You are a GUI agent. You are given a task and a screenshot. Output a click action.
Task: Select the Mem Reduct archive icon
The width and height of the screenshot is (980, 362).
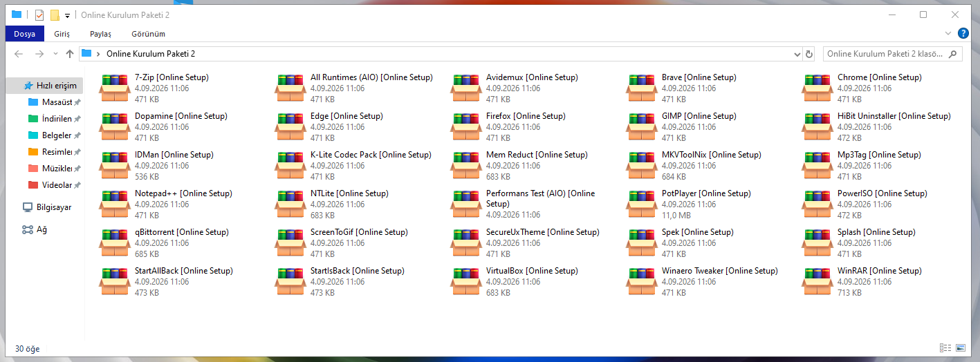click(467, 166)
